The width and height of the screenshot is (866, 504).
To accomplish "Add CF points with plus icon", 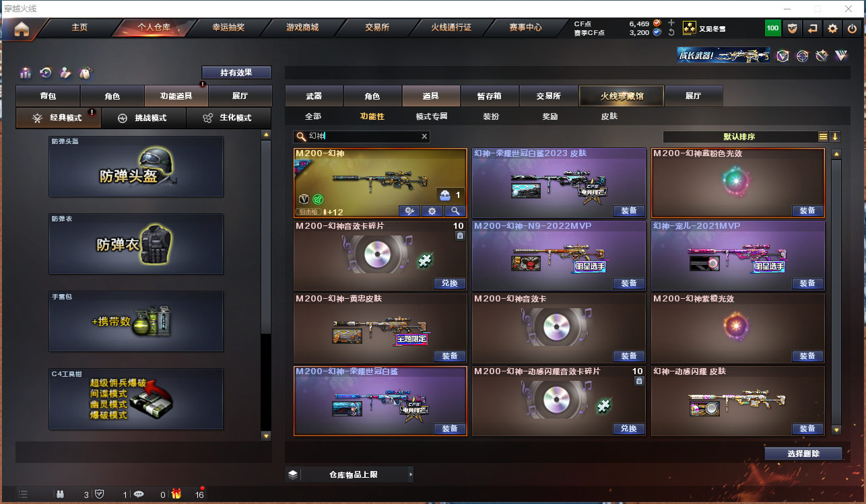I will [x=671, y=23].
